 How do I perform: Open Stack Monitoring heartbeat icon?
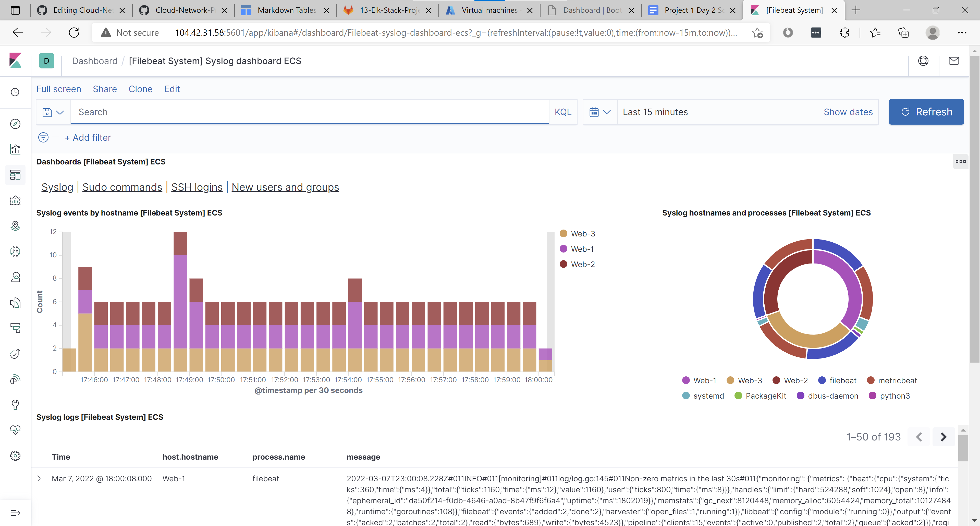(15, 430)
